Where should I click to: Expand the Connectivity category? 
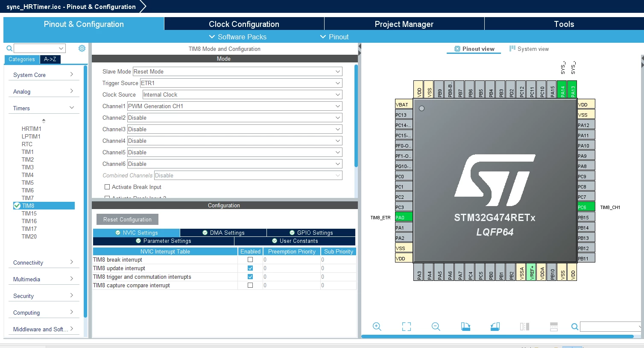click(x=44, y=262)
